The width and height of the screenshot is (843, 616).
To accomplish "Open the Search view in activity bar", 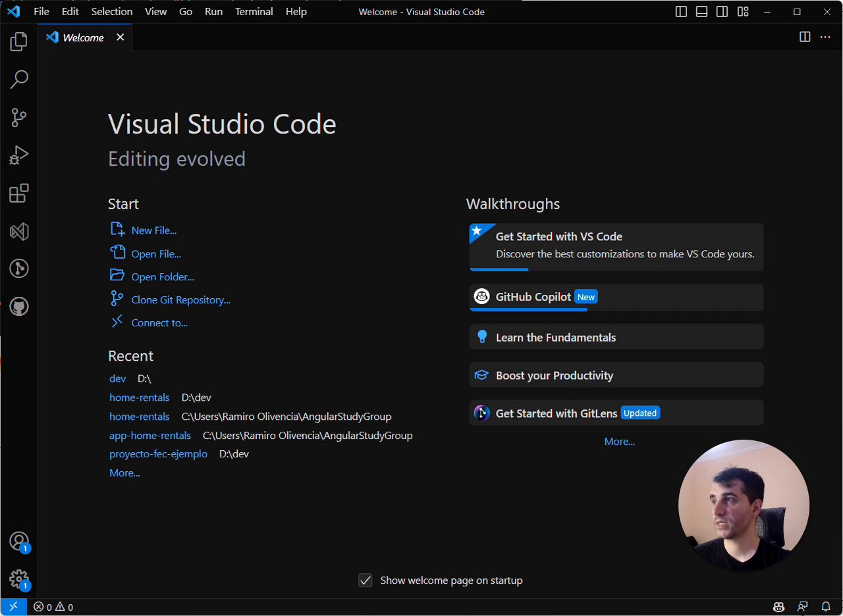I will click(19, 80).
